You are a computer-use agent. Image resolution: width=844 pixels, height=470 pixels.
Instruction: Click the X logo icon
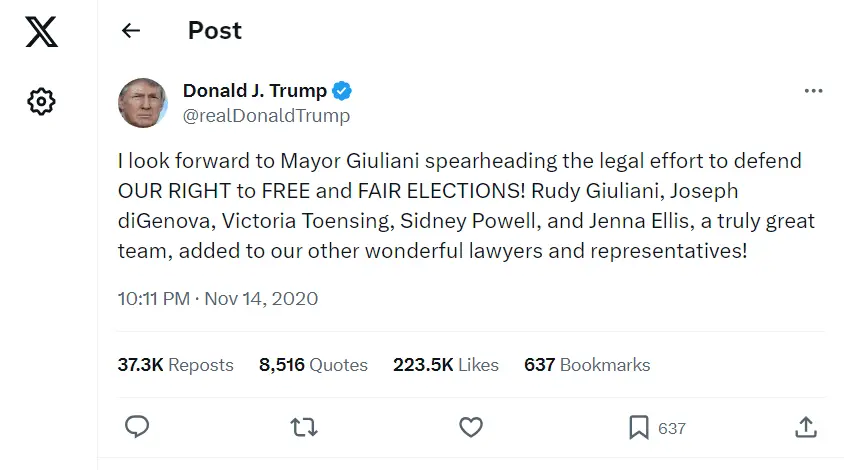click(41, 32)
